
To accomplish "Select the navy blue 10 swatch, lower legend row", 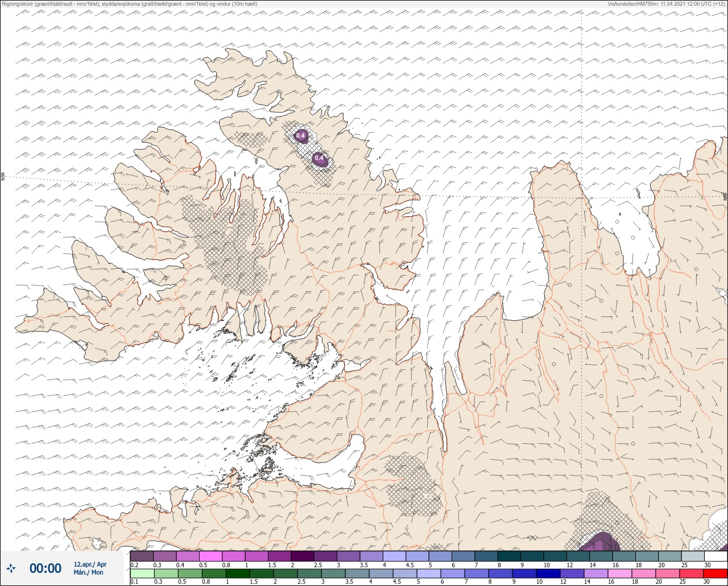I will point(548,573).
